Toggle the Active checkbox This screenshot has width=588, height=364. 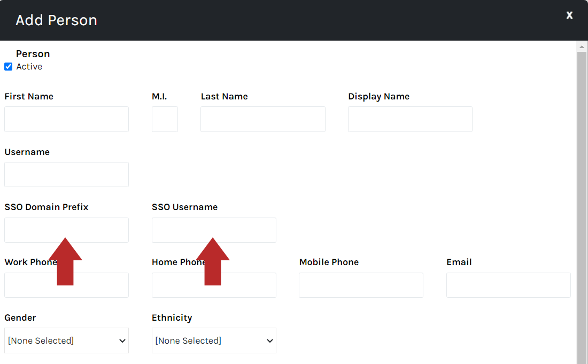pyautogui.click(x=8, y=67)
